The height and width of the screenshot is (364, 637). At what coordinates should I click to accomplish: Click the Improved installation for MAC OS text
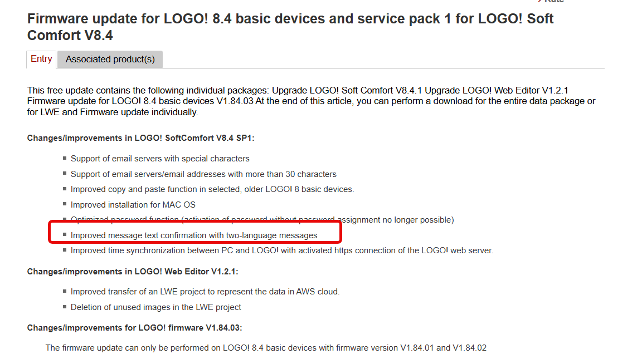133,205
